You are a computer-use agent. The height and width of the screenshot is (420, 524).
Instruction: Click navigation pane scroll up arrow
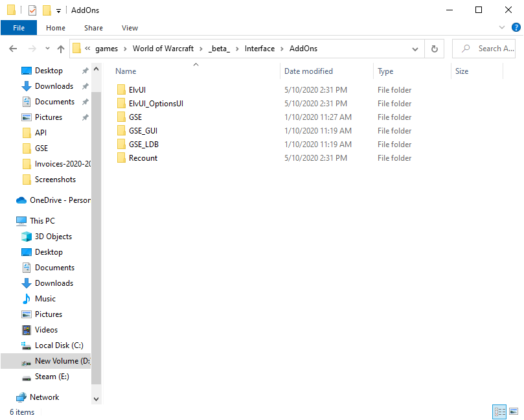(x=97, y=69)
